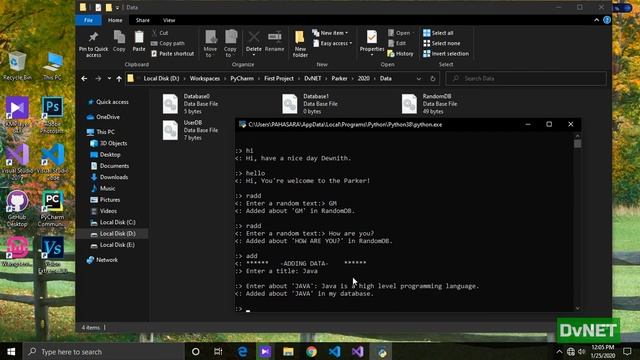Open Chrome from the taskbar
This screenshot has height=360, width=640.
[311, 351]
